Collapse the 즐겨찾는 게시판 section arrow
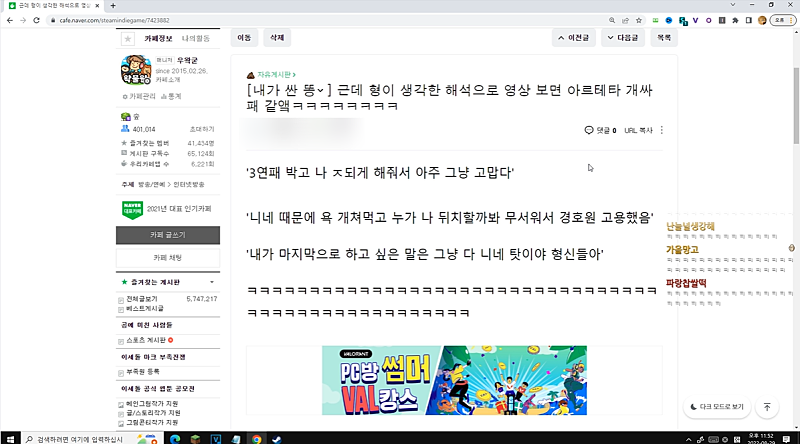This screenshot has height=444, width=800. 212,282
